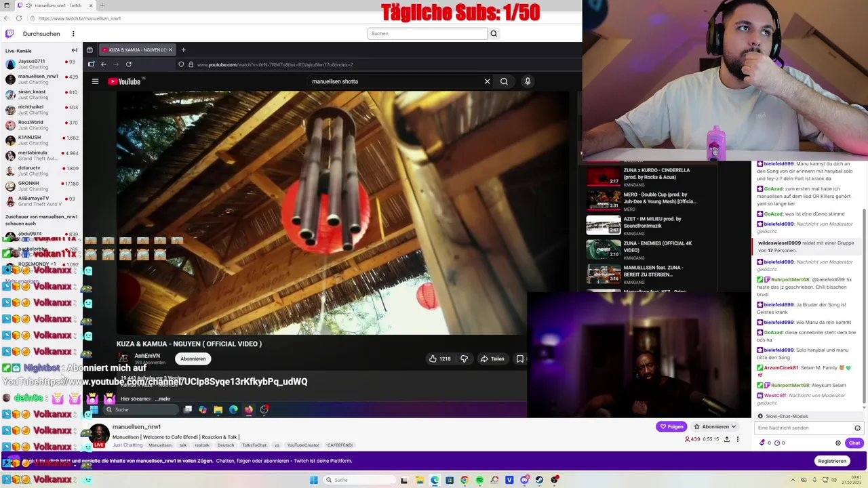This screenshot has height=488, width=868.
Task: Open Discord from the taskbar
Action: (x=524, y=480)
